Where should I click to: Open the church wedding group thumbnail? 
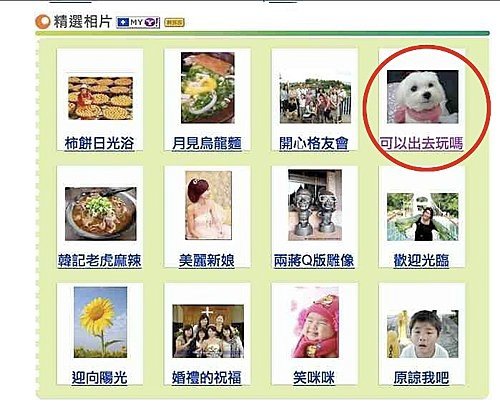[208, 331]
